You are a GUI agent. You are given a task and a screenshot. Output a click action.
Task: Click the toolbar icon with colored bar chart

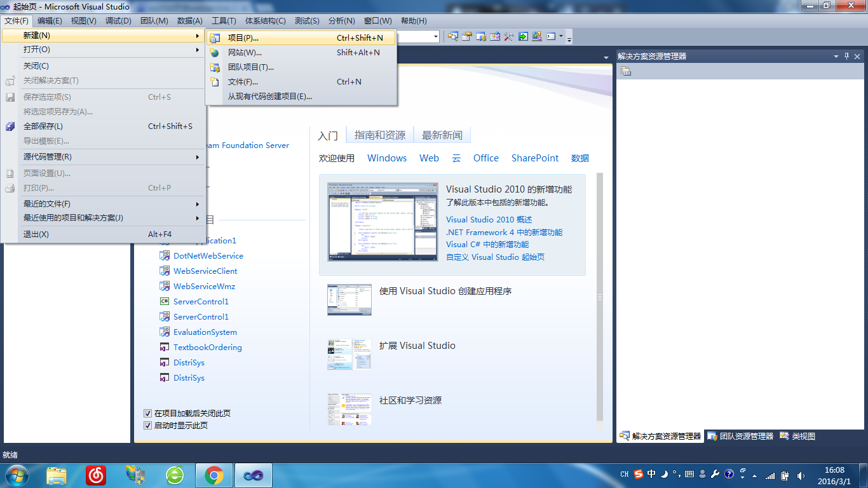[481, 36]
